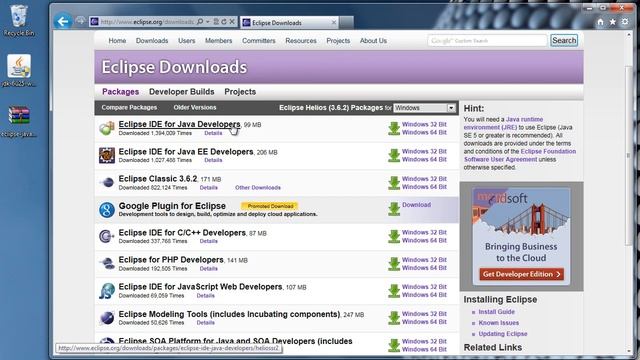Click the Compare Packages link
The width and height of the screenshot is (640, 360).
129,107
